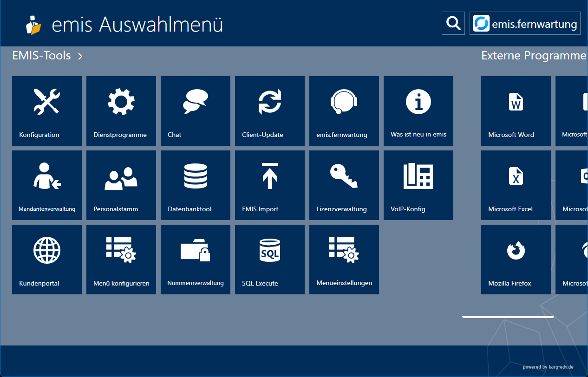
Task: Open Lizenzverwaltung key tile
Action: point(344,185)
